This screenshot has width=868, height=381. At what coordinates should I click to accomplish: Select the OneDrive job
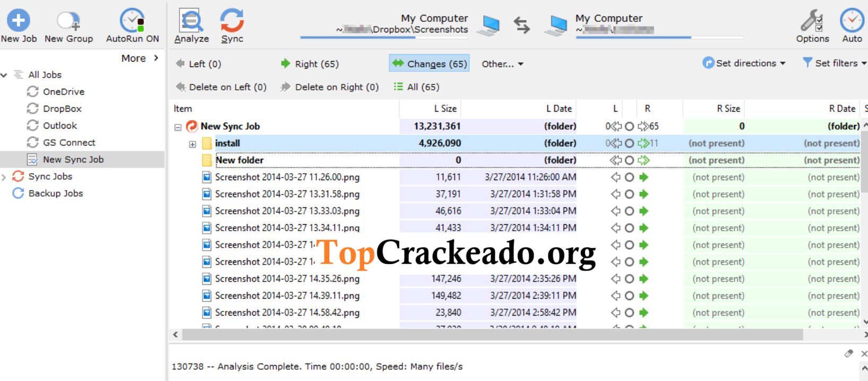(x=63, y=91)
